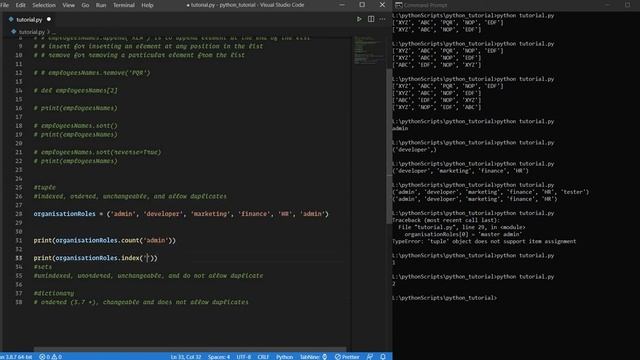Click the 'def empfoyeesNames[2]' comment line 14

click(x=76, y=90)
